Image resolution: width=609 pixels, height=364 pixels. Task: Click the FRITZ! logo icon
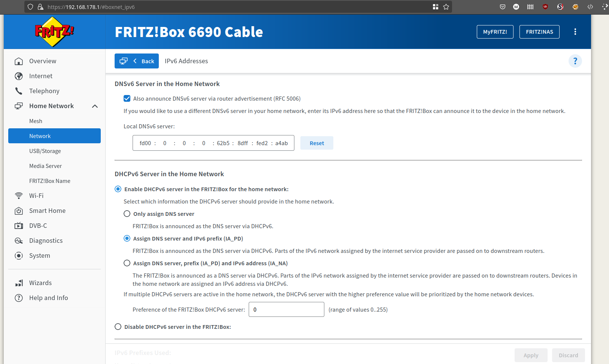coord(54,32)
